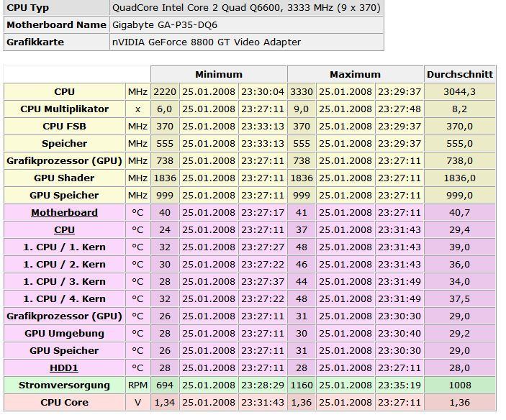Select CPU average value 3044,3
506x420 pixels.
point(460,92)
